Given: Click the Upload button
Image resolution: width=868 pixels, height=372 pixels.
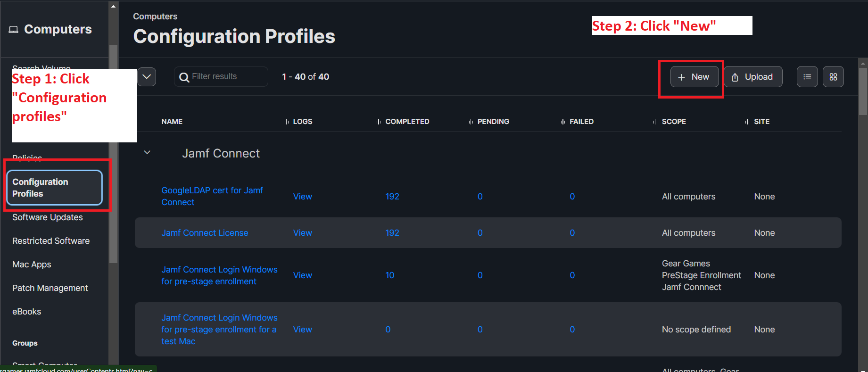Looking at the screenshot, I should click(x=753, y=77).
